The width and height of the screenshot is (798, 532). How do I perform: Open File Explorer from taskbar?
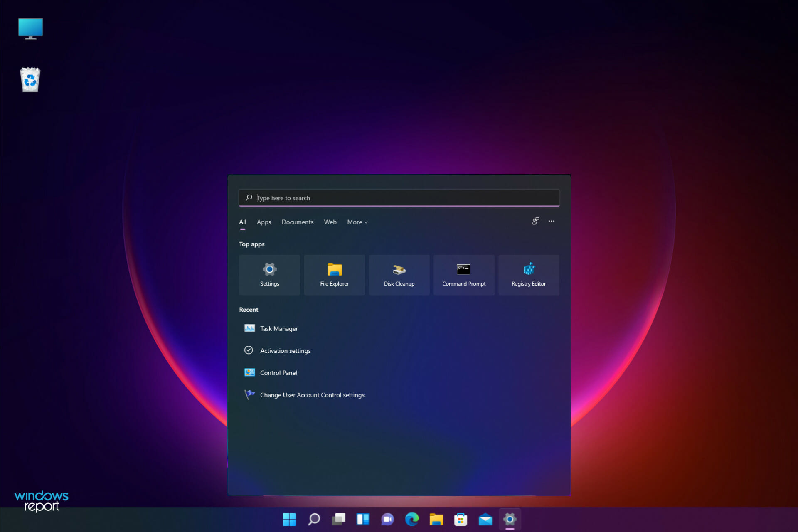[x=436, y=519]
